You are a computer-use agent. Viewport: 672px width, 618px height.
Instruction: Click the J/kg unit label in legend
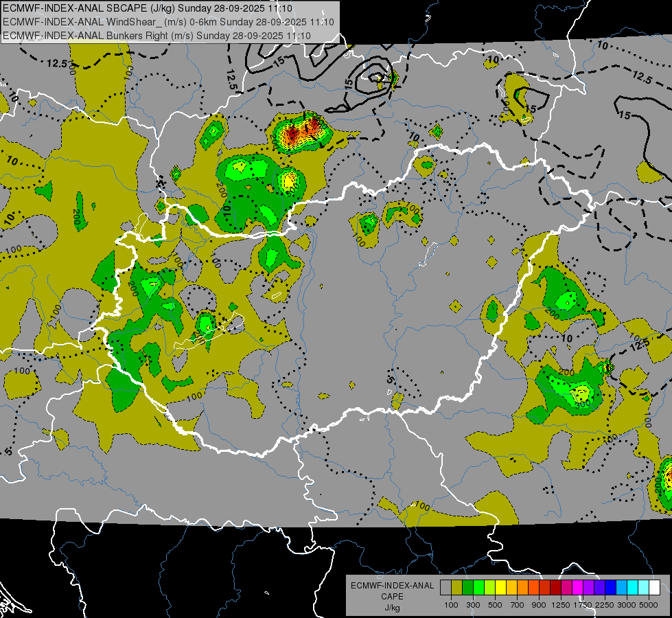point(392,608)
